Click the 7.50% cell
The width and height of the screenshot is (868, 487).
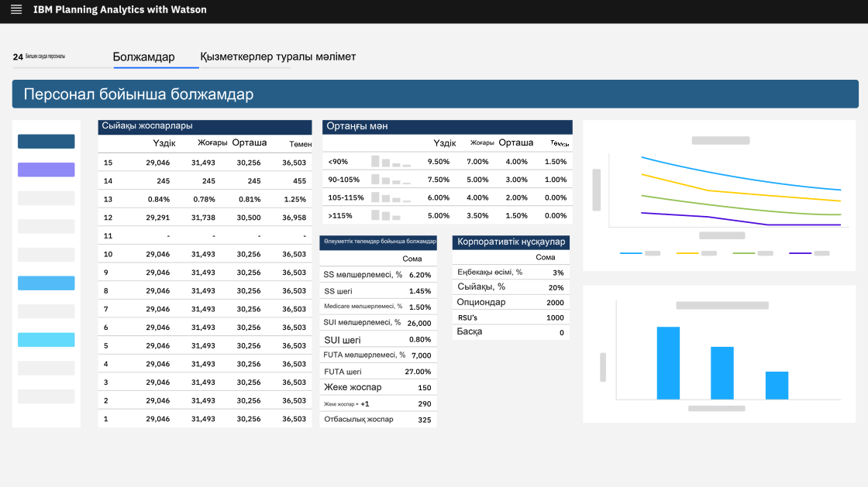point(439,179)
